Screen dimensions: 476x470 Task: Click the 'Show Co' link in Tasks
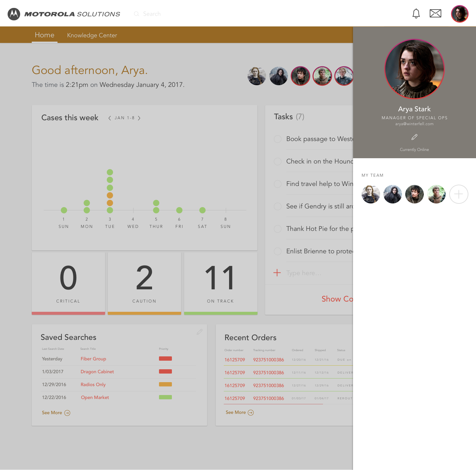tap(337, 299)
